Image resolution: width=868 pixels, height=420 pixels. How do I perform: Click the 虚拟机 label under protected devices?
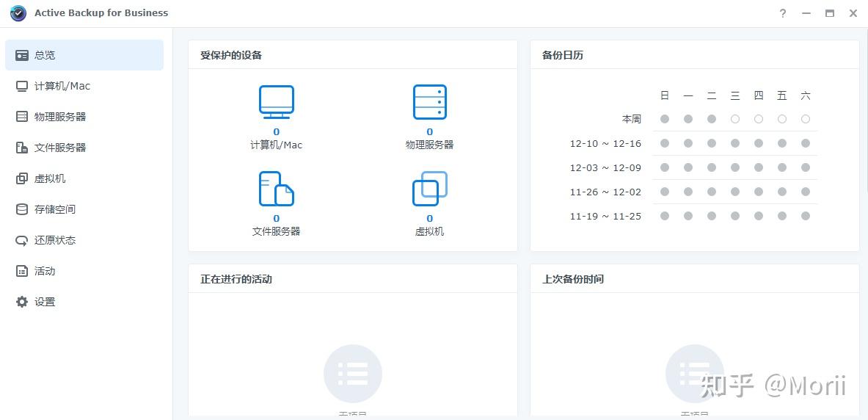click(x=429, y=231)
